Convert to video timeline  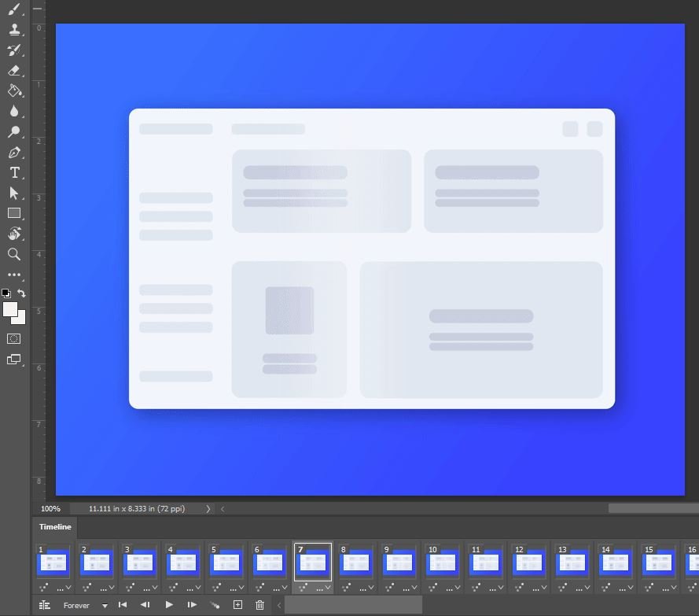(45, 605)
